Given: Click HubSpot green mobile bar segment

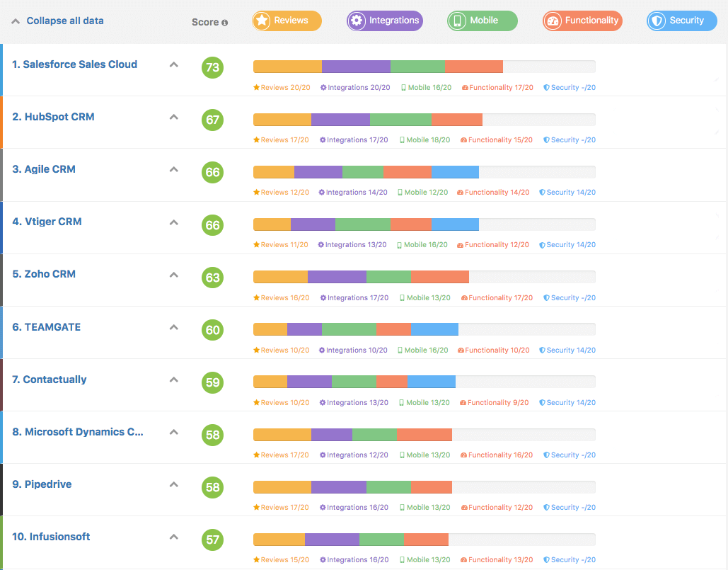Looking at the screenshot, I should pyautogui.click(x=400, y=120).
